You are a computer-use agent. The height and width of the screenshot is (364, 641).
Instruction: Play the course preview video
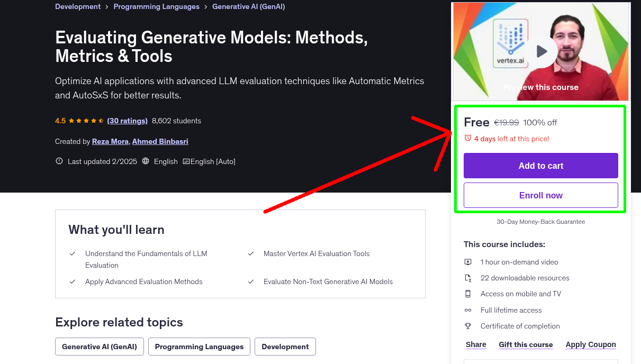click(541, 51)
